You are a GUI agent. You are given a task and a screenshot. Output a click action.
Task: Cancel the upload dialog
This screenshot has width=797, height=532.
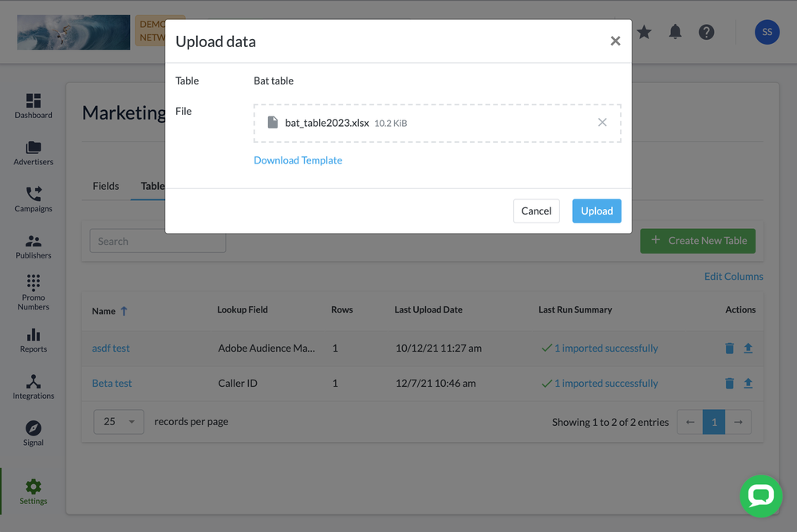click(536, 211)
